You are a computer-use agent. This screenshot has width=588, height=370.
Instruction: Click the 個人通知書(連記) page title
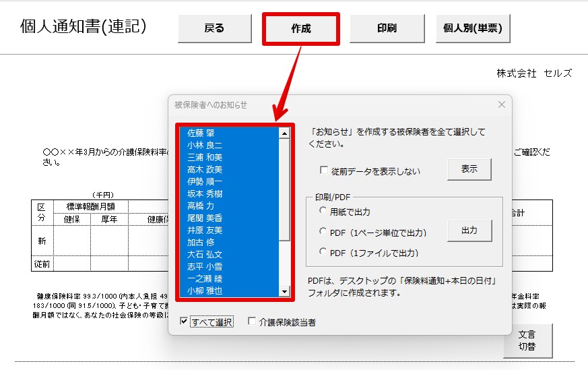click(84, 26)
